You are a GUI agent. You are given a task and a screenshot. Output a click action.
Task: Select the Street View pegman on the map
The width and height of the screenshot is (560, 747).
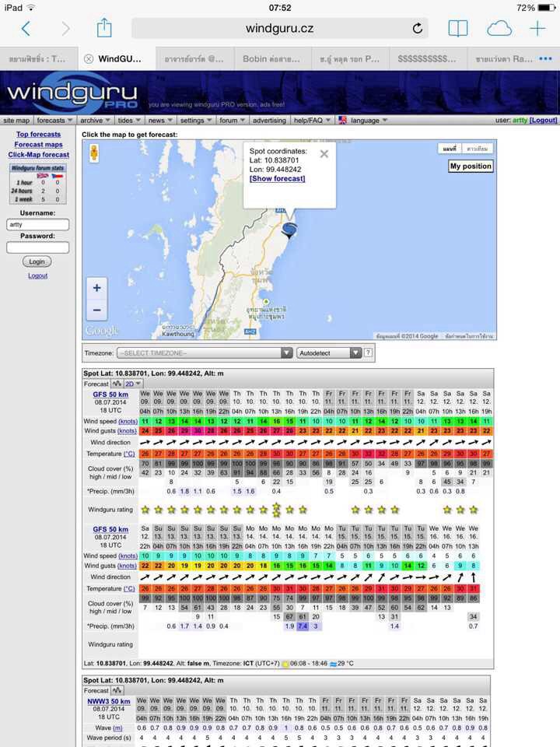[x=94, y=153]
